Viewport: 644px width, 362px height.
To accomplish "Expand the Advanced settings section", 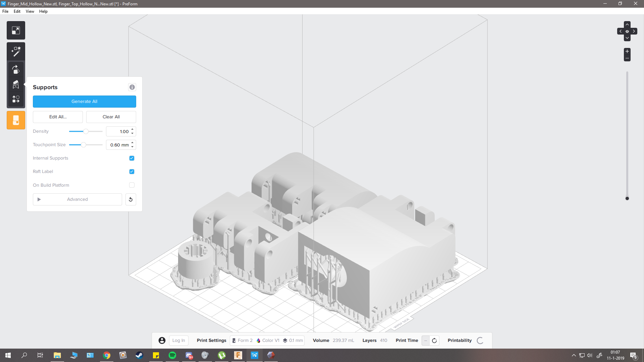I will pyautogui.click(x=77, y=199).
